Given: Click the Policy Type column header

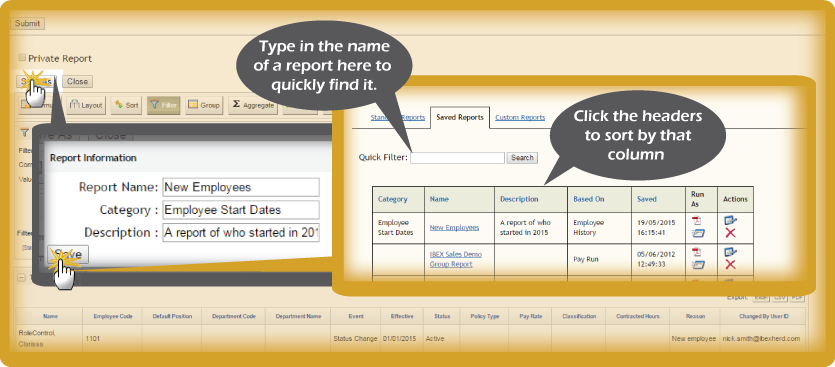Looking at the screenshot, I should click(x=485, y=316).
